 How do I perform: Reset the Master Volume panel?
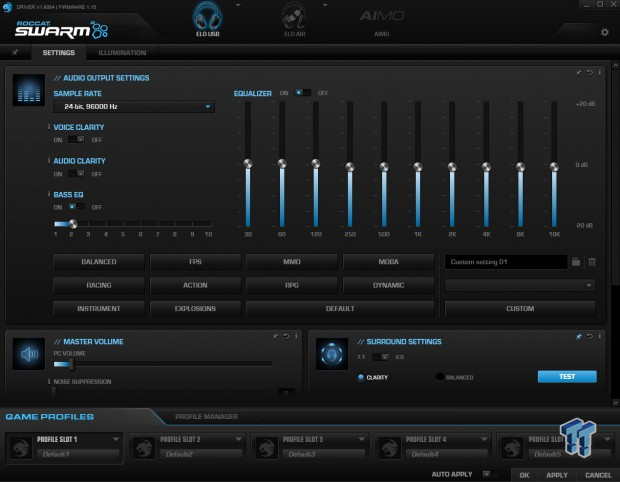tap(286, 336)
